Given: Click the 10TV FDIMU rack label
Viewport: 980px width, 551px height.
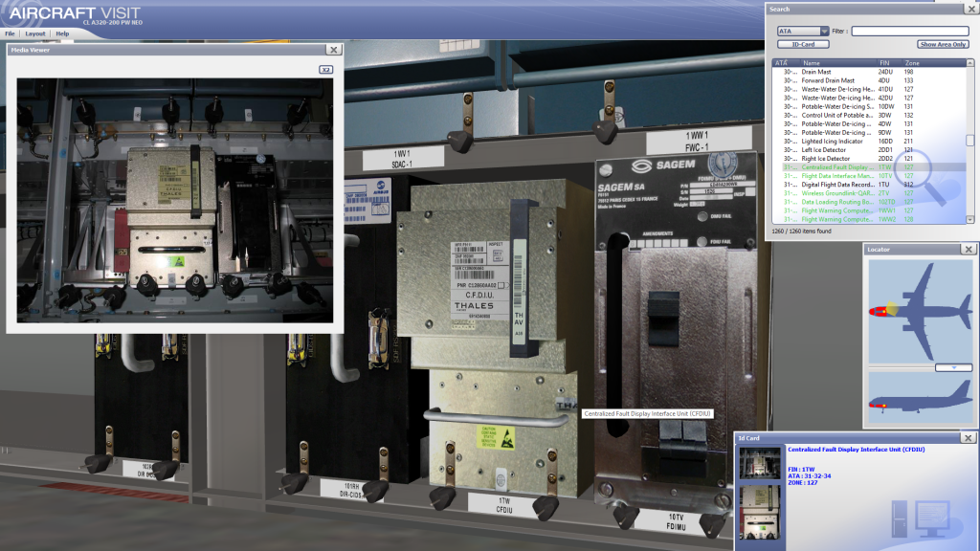Looking at the screenshot, I should click(677, 522).
